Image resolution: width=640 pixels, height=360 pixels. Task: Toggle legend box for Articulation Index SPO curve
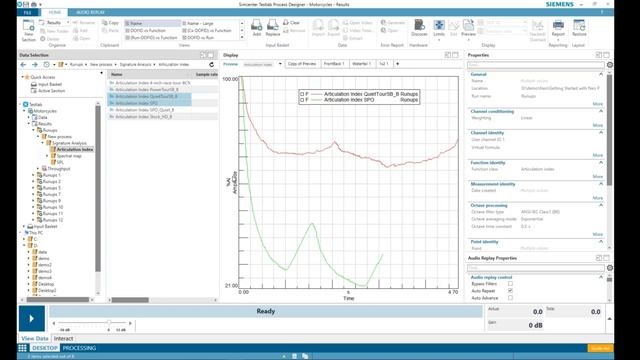click(x=302, y=100)
